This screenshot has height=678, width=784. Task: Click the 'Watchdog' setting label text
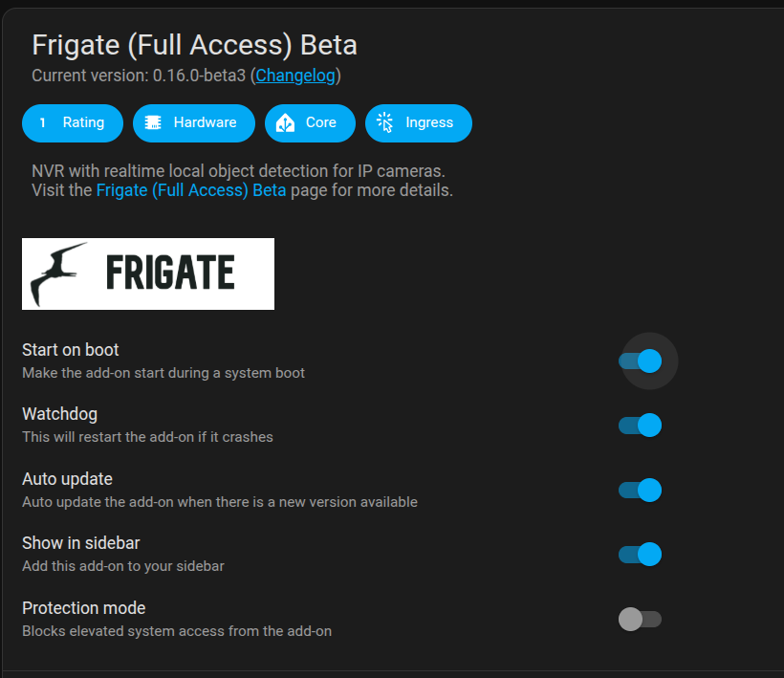pyautogui.click(x=59, y=414)
